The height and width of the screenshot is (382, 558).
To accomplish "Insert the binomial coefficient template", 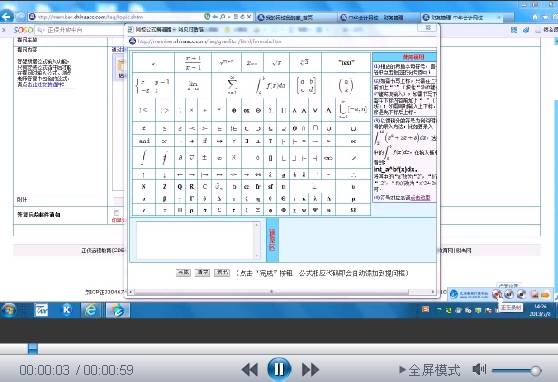I will (x=346, y=85).
